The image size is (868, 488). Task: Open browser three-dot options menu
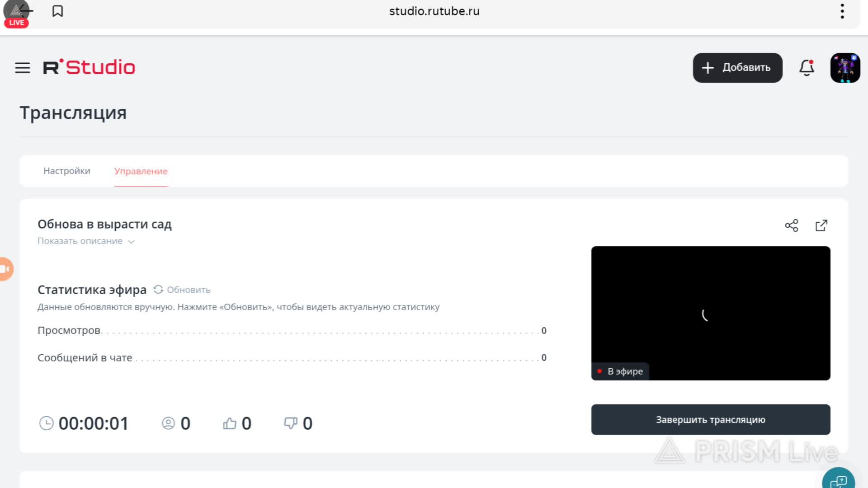point(842,11)
